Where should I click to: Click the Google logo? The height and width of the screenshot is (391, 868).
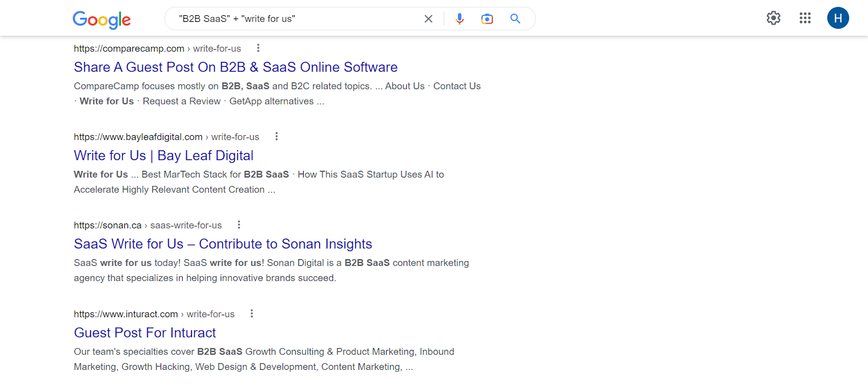(101, 20)
